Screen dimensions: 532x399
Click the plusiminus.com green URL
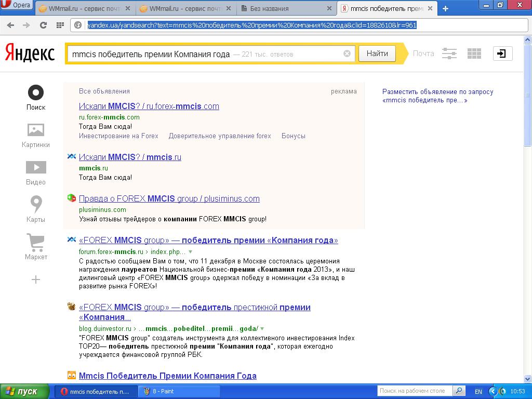pos(102,210)
